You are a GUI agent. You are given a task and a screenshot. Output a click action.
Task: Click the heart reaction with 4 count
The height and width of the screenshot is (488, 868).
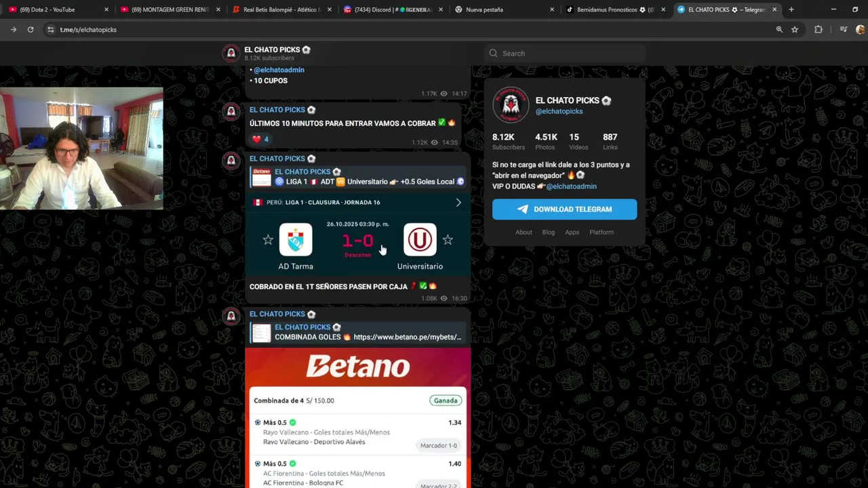(x=260, y=139)
